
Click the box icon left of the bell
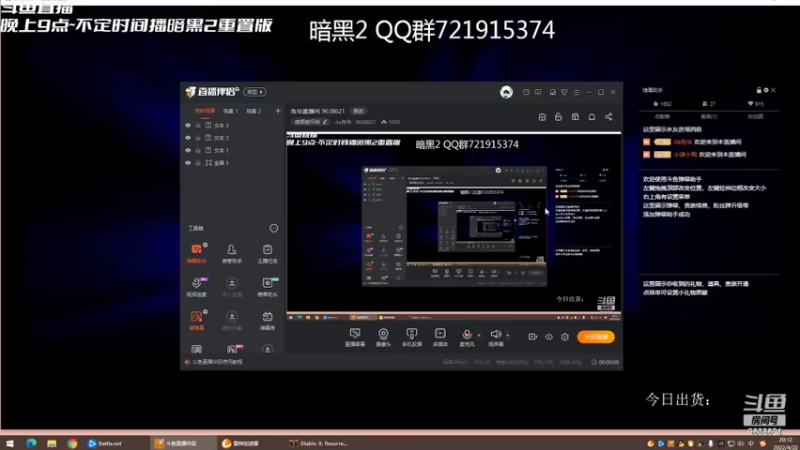(x=576, y=117)
